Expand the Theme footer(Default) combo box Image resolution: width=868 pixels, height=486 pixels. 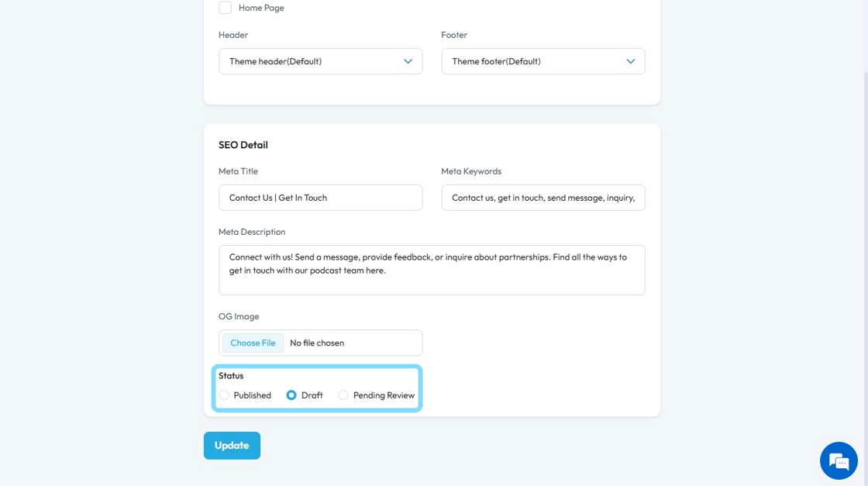543,61
